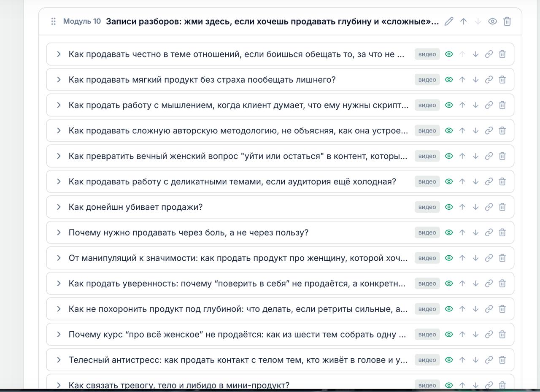Edit Модуль 10 title with pencil icon
Viewport: 540px width, 392px height.
[x=449, y=21]
